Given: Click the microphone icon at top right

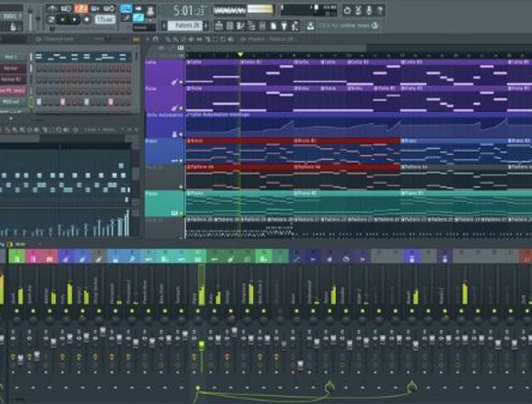Looking at the screenshot, I should click(x=369, y=10).
